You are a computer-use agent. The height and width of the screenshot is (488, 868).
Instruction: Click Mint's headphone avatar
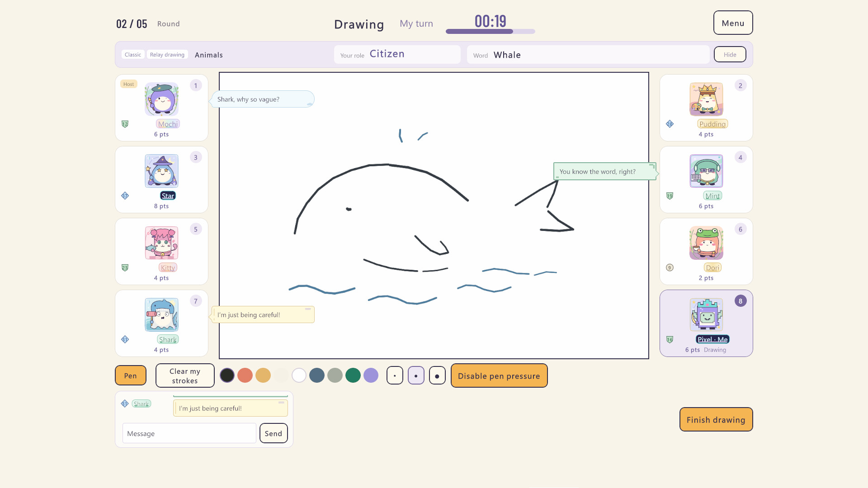pyautogui.click(x=706, y=171)
